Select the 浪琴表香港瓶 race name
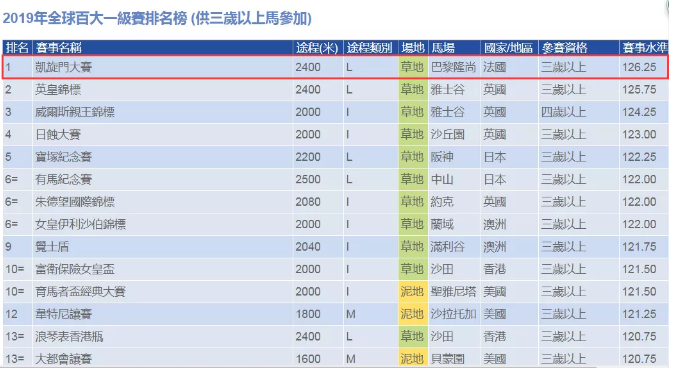This screenshot has height=368, width=675. coord(69,336)
